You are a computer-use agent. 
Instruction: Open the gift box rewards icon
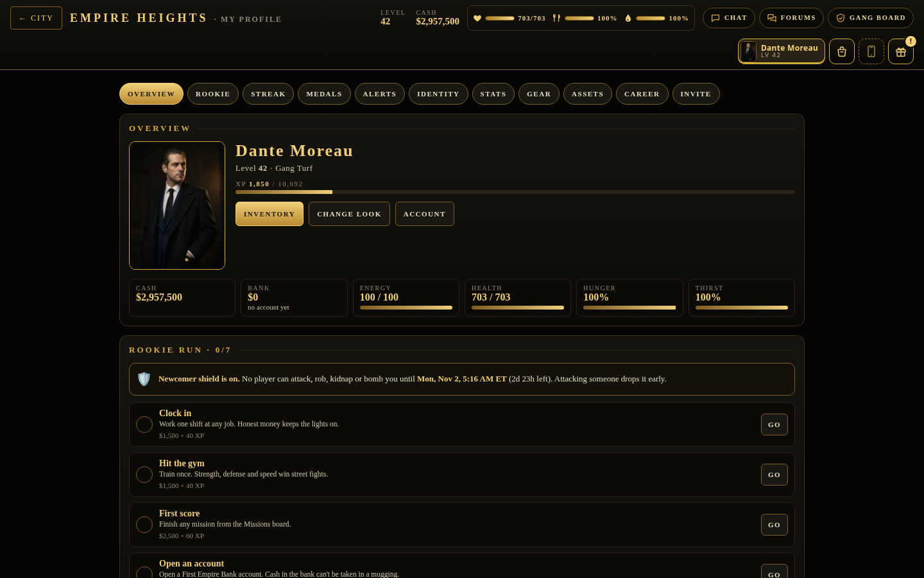click(x=901, y=51)
